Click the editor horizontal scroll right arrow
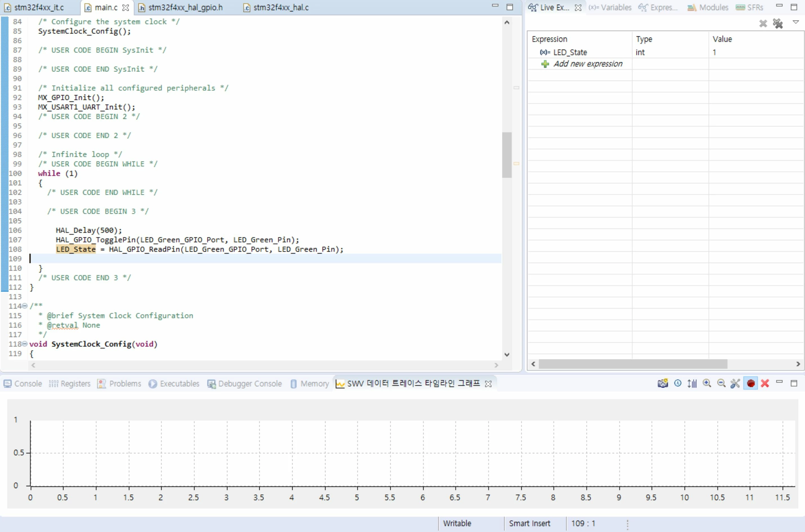The image size is (805, 532). pyautogui.click(x=496, y=365)
